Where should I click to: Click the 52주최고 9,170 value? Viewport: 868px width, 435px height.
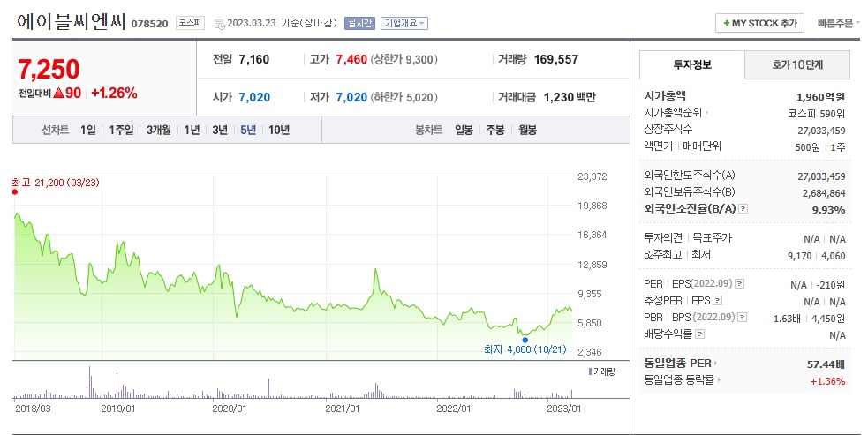point(799,256)
